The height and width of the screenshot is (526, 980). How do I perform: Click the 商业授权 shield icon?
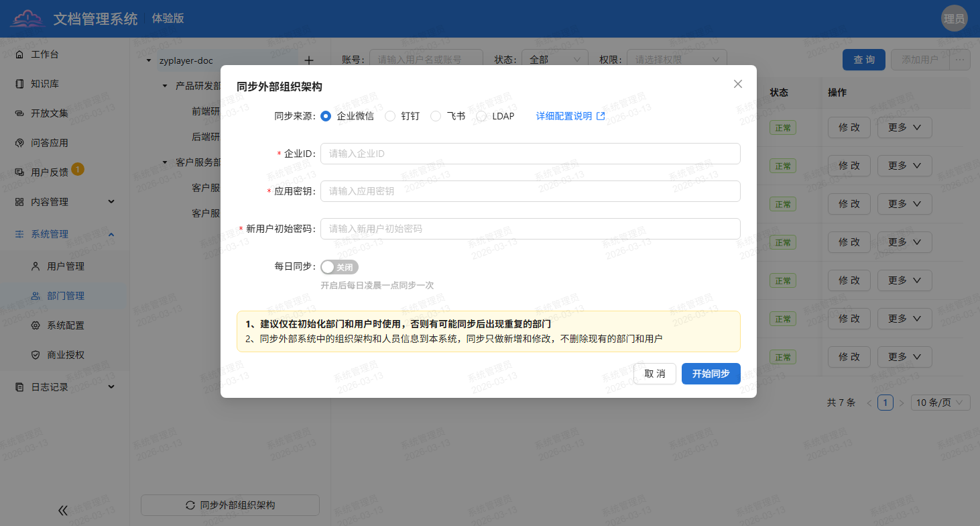[x=36, y=355]
